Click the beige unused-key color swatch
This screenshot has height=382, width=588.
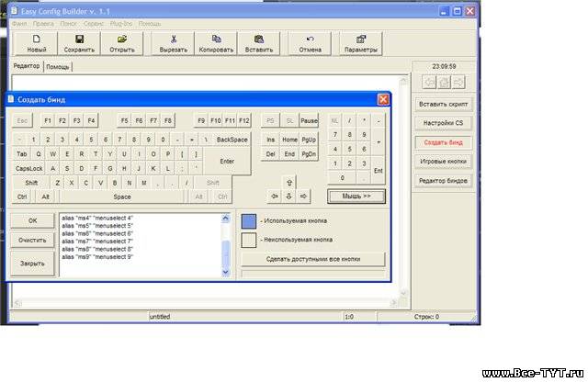pos(249,240)
